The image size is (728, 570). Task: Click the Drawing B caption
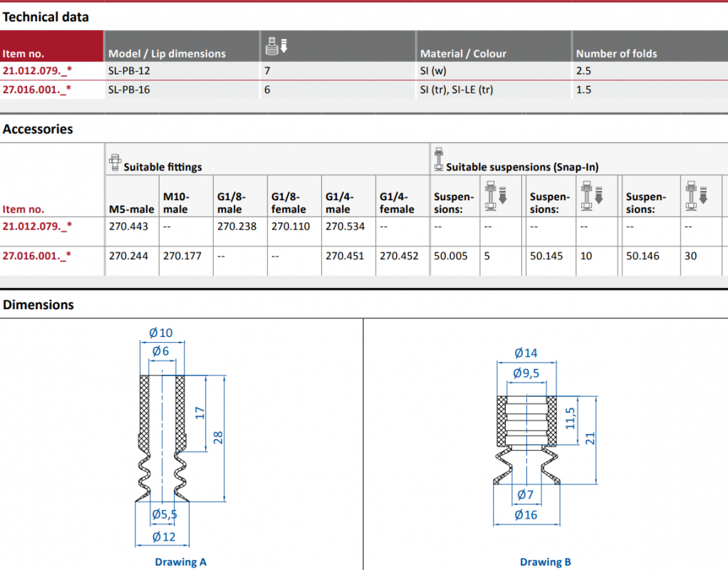pos(545,561)
